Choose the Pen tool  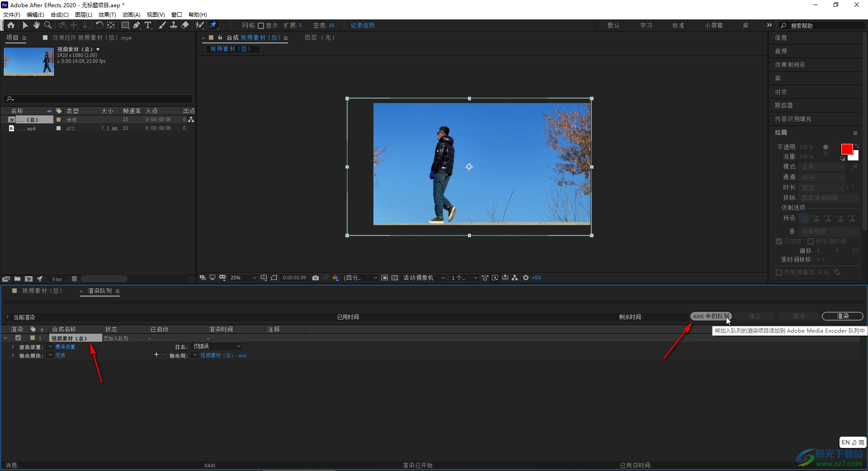[137, 25]
